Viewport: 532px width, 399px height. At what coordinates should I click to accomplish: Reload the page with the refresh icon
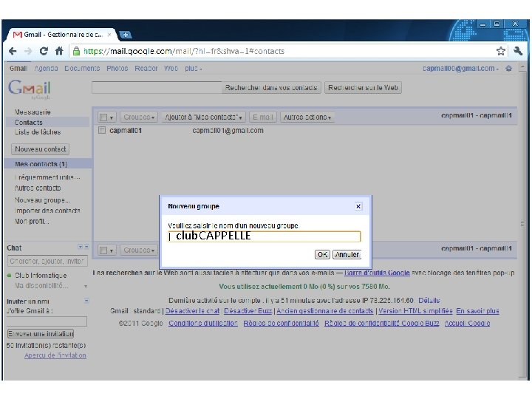coord(44,51)
